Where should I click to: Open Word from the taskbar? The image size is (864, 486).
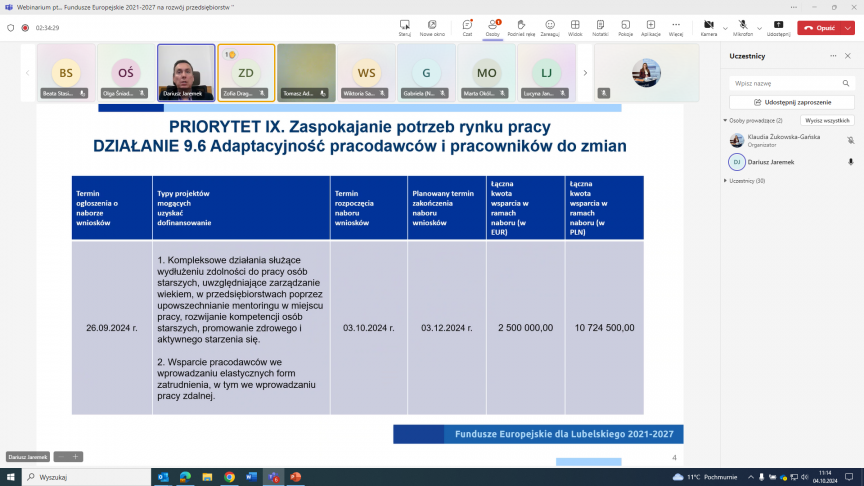click(251, 477)
